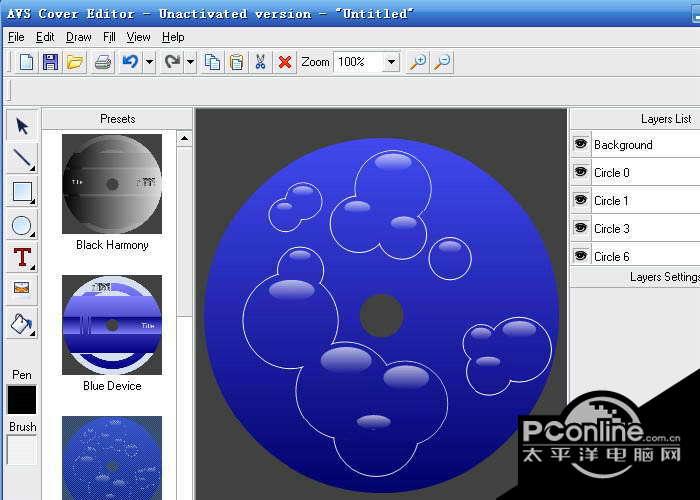Screen dimensions: 700x500
Task: Click the disc center hole on canvas
Action: 382,316
